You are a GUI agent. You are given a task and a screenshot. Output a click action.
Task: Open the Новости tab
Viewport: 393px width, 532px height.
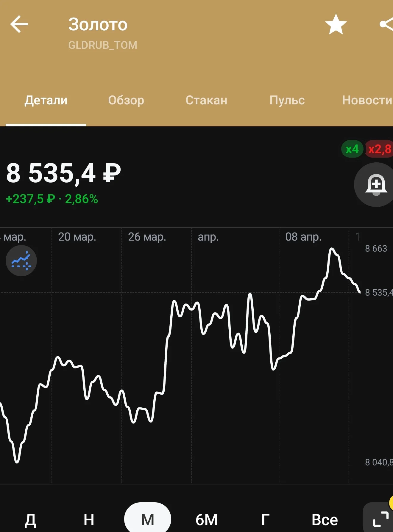click(367, 100)
